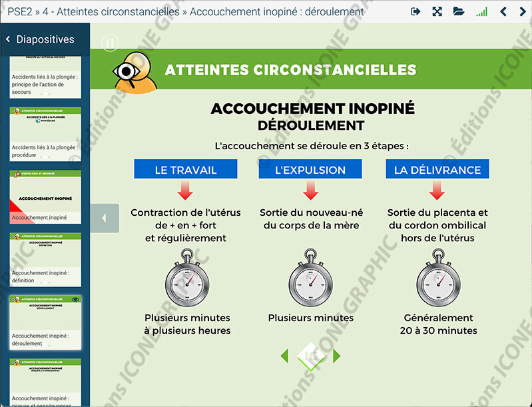The height and width of the screenshot is (407, 532).
Task: Click the red arrow under 'L'EXPULSION'
Action: [310, 191]
